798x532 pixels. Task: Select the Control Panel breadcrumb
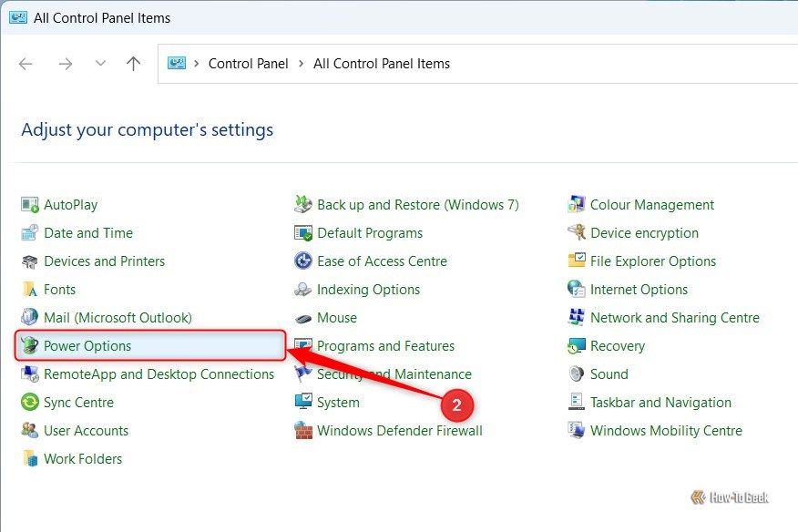tap(249, 64)
